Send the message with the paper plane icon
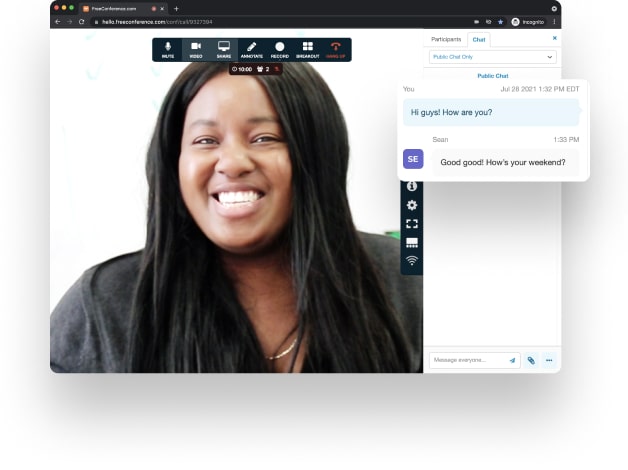628x470 pixels. 512,360
